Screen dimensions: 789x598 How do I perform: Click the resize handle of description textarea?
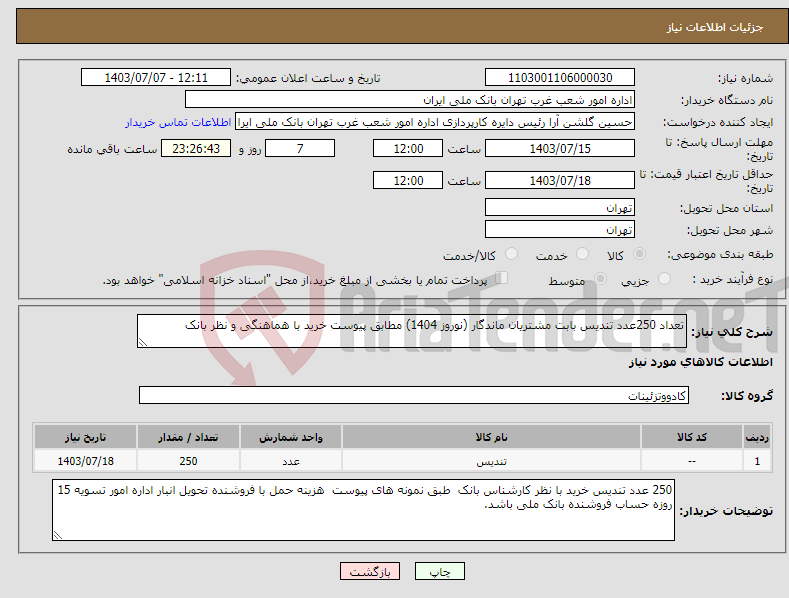coord(143,342)
